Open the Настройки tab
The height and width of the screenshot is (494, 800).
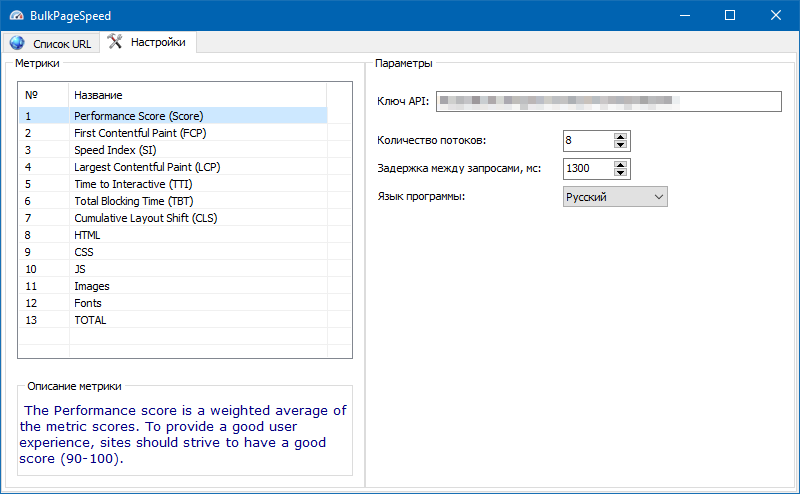point(148,42)
